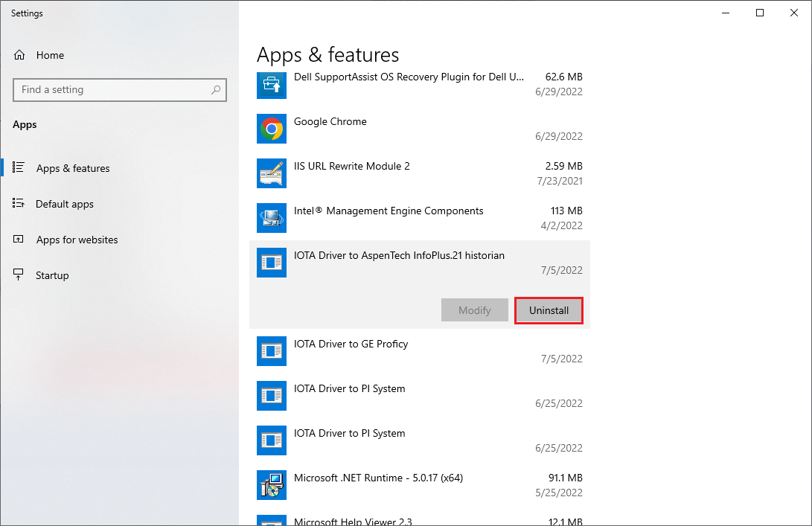Click the search magnifier icon
The image size is (812, 526).
click(x=216, y=89)
